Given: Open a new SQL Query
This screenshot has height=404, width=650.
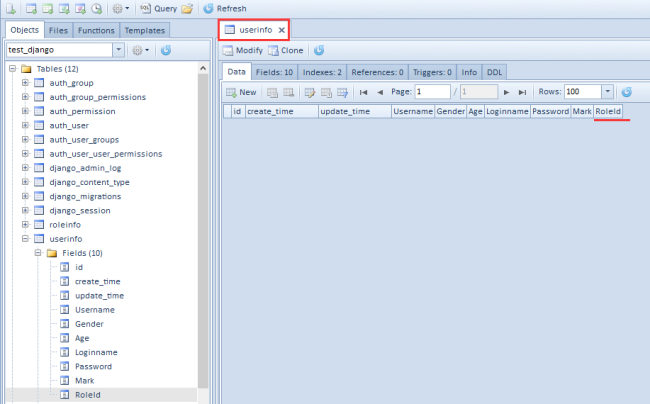Looking at the screenshot, I should point(158,8).
